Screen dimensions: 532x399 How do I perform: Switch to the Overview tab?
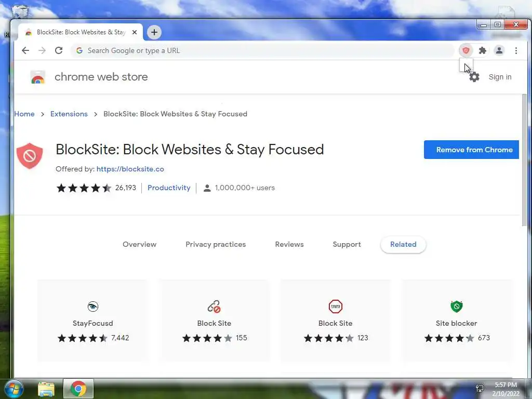pyautogui.click(x=139, y=244)
